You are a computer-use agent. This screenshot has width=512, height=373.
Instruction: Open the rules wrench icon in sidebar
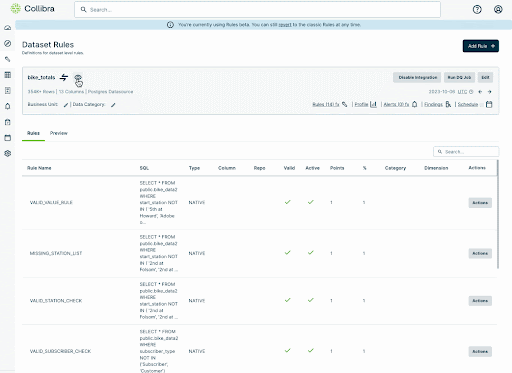[8, 59]
